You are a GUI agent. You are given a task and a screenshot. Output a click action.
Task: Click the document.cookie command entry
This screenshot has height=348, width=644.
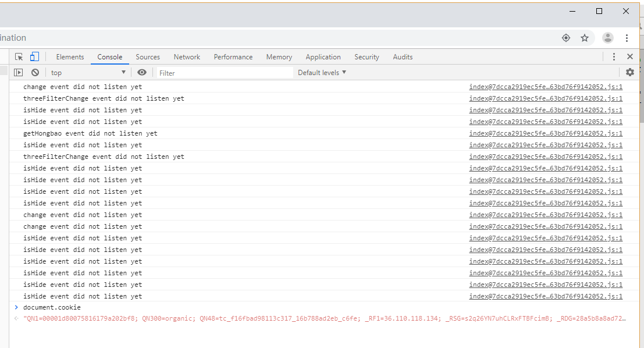[x=52, y=307]
